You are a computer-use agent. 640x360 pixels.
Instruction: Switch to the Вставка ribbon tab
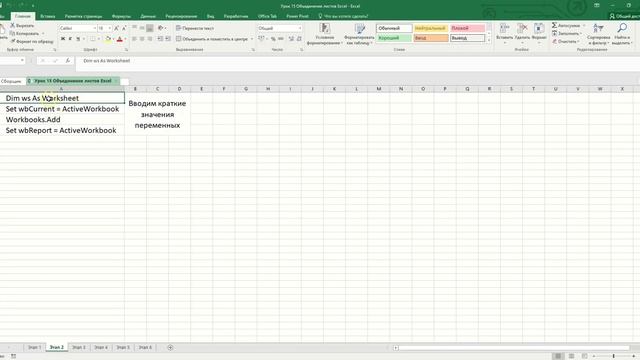pos(48,16)
